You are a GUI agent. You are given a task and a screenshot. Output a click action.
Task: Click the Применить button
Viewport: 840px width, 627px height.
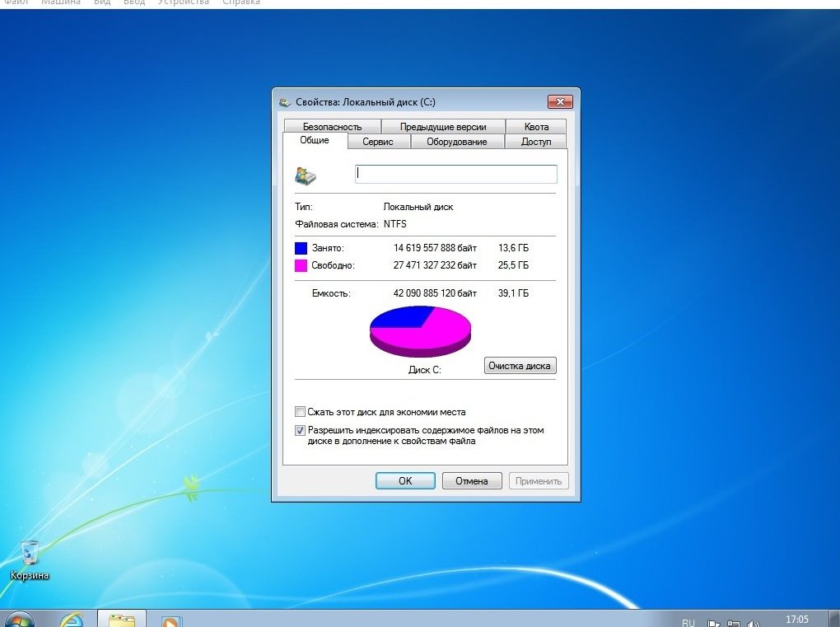coord(539,480)
